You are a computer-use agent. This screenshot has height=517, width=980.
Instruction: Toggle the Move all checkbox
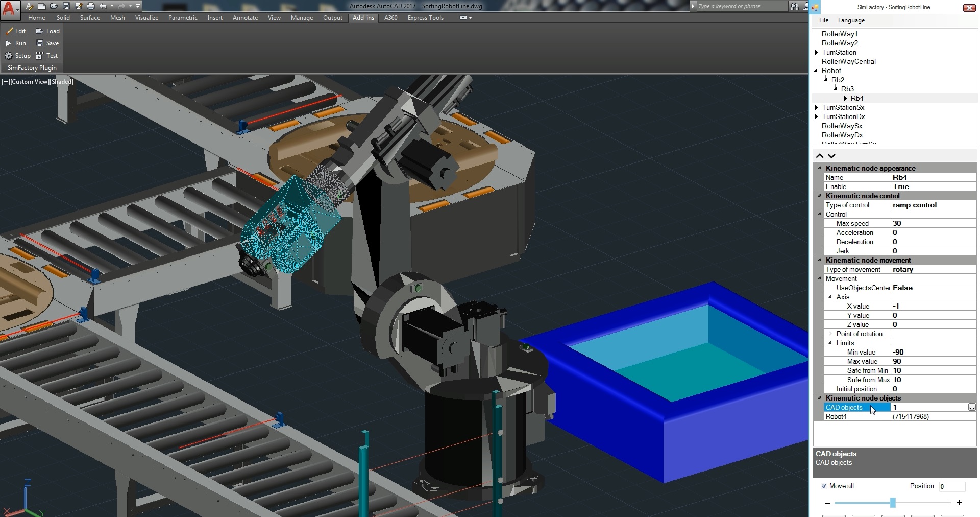[824, 486]
